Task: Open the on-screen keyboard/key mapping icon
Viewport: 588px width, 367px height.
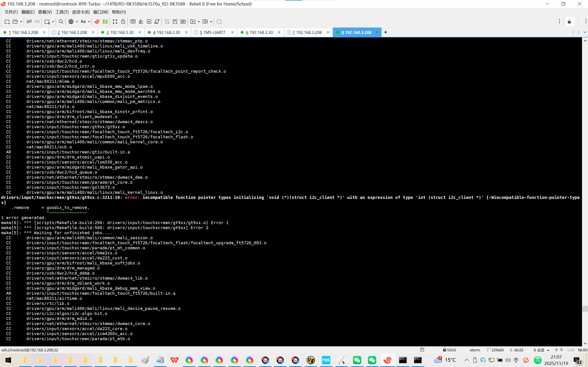Action: pyautogui.click(x=133, y=22)
